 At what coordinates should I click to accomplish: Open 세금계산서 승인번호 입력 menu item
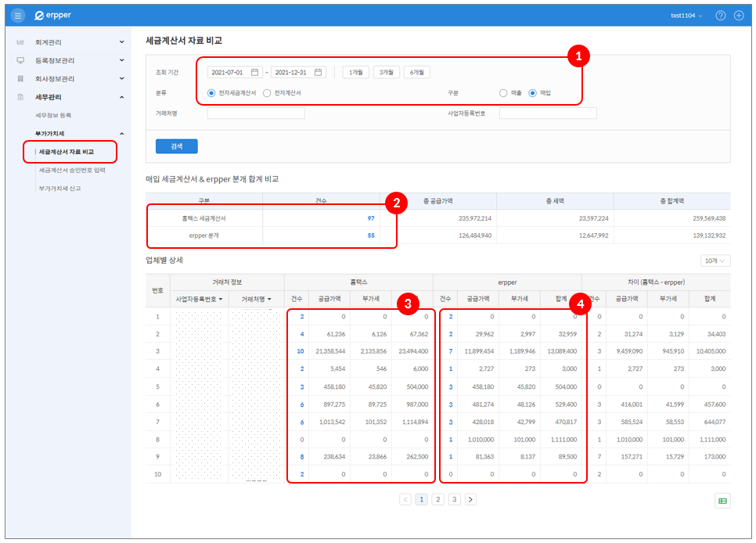[x=72, y=170]
